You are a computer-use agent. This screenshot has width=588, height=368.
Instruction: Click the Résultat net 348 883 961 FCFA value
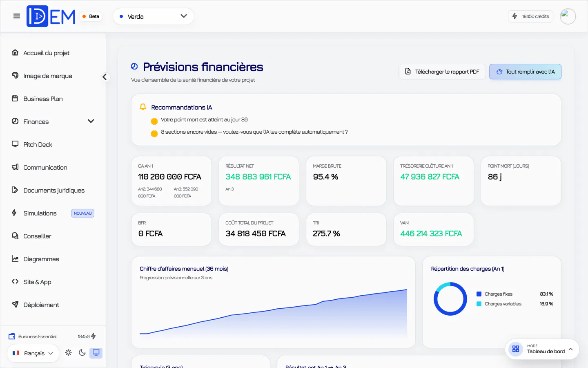click(258, 177)
